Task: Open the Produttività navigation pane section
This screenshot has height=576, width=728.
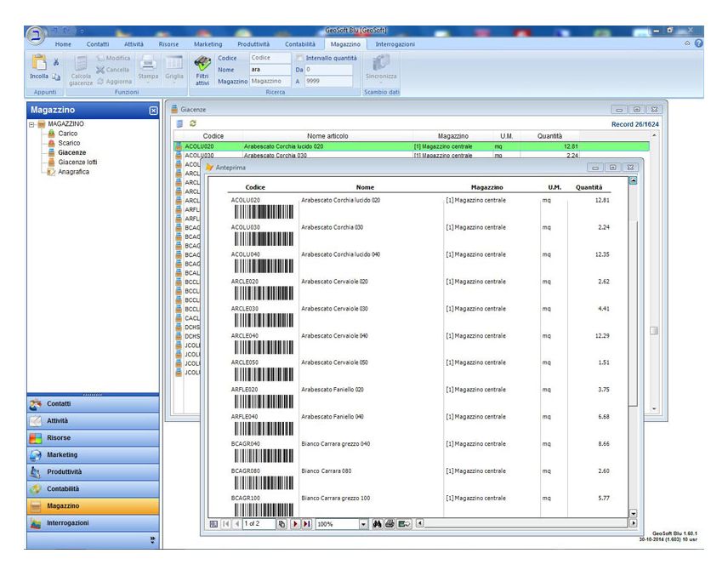Action: point(93,472)
